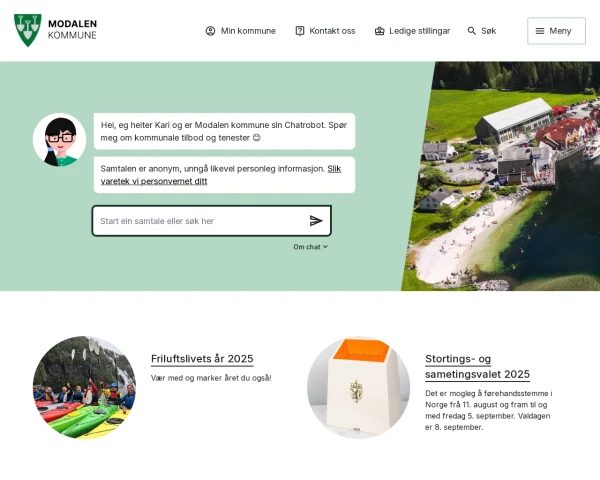
Task: Click the person icon beside Min kommune
Action: pos(210,31)
